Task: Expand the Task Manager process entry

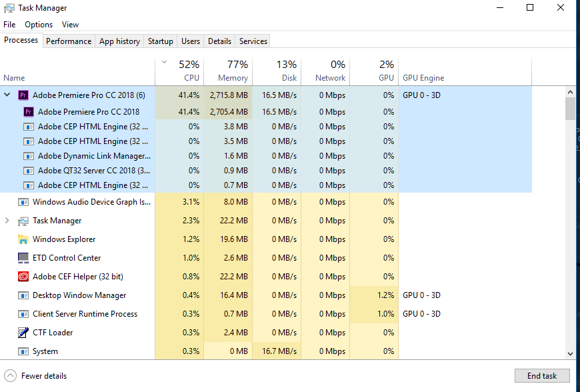Action: pyautogui.click(x=8, y=221)
